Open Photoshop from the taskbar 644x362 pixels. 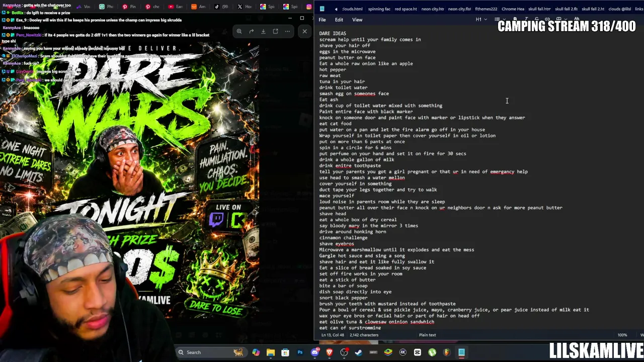point(300,352)
